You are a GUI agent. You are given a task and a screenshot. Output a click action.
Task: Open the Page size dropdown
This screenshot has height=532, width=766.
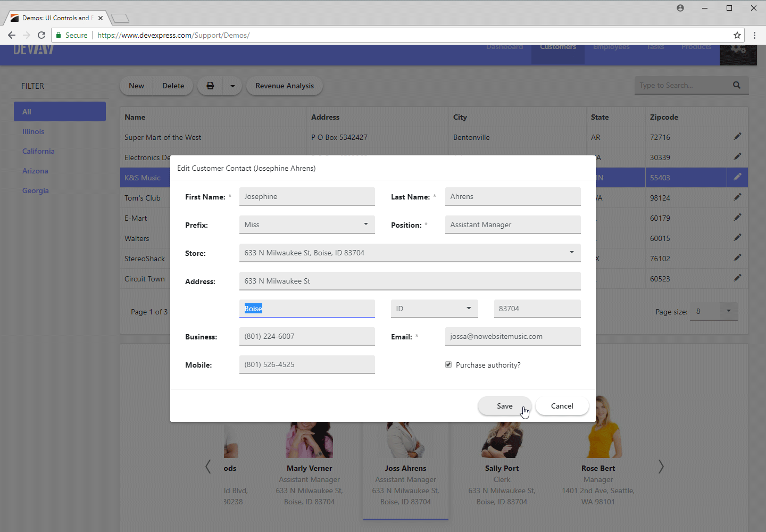point(728,312)
